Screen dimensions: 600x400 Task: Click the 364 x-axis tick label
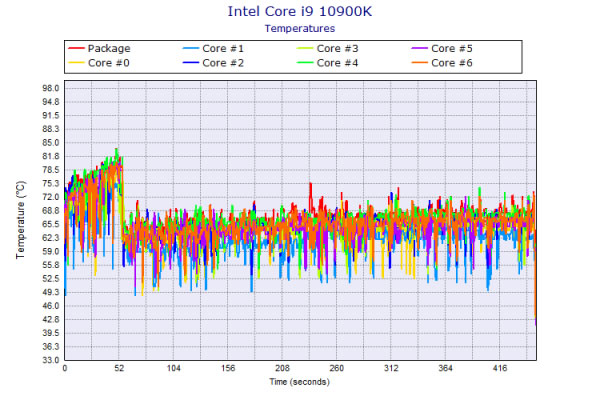tap(445, 368)
